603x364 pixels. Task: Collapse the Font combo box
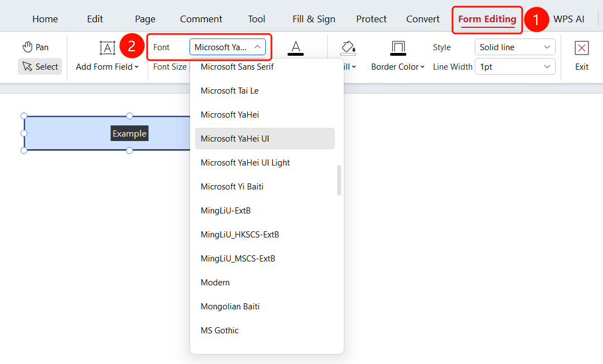228,47
